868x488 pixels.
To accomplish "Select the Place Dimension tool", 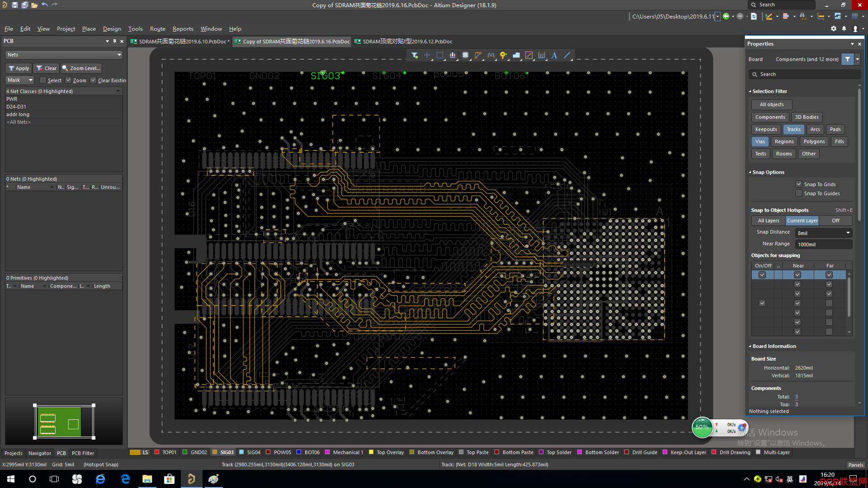I will click(542, 55).
